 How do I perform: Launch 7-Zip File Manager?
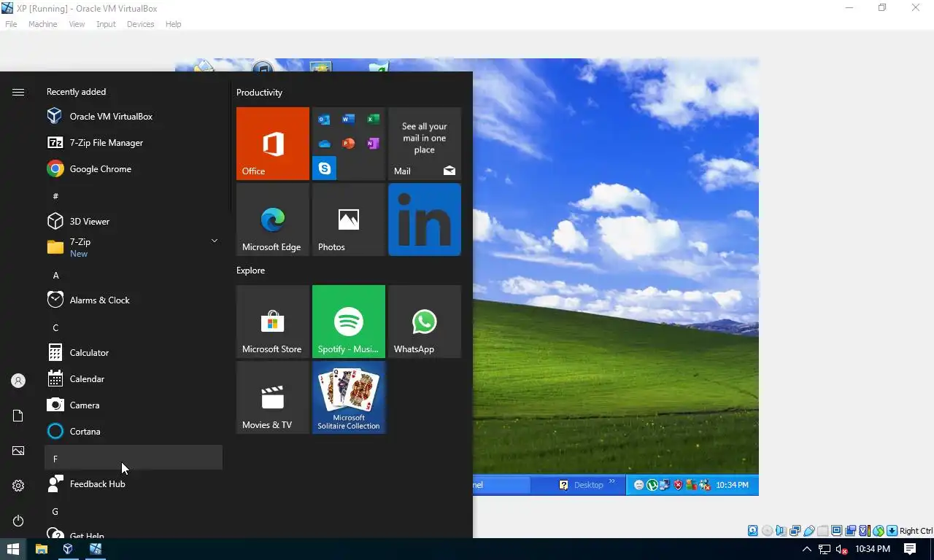(x=134, y=142)
